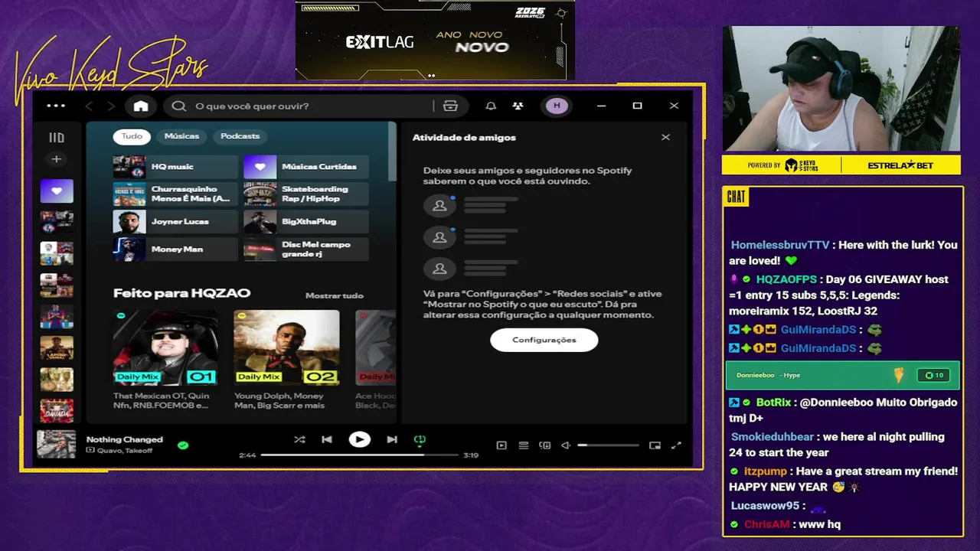980x551 pixels.
Task: Open the 'Money Man' tile
Action: (175, 249)
